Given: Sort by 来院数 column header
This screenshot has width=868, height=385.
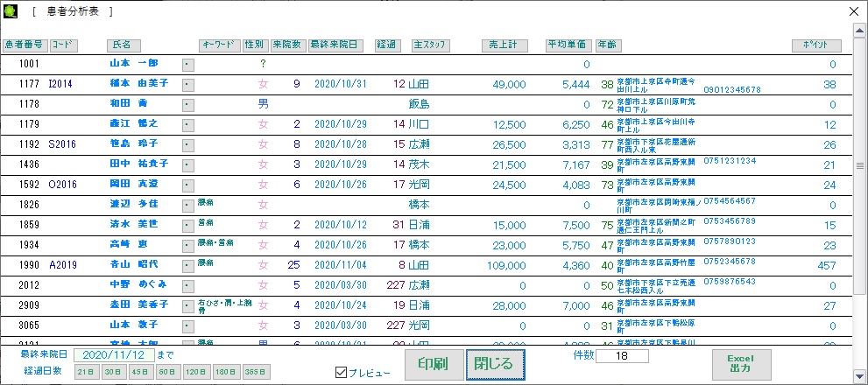Looking at the screenshot, I should coord(288,45).
